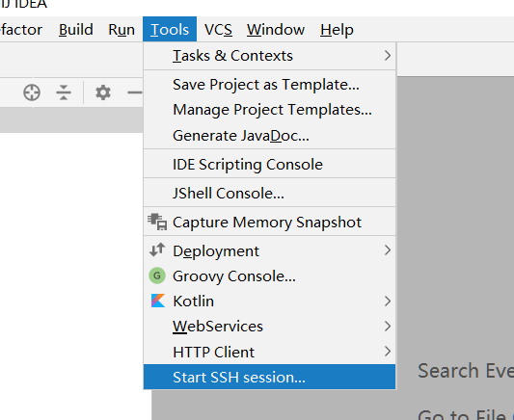Click the collapse all icon
This screenshot has width=514, height=420.
64,92
